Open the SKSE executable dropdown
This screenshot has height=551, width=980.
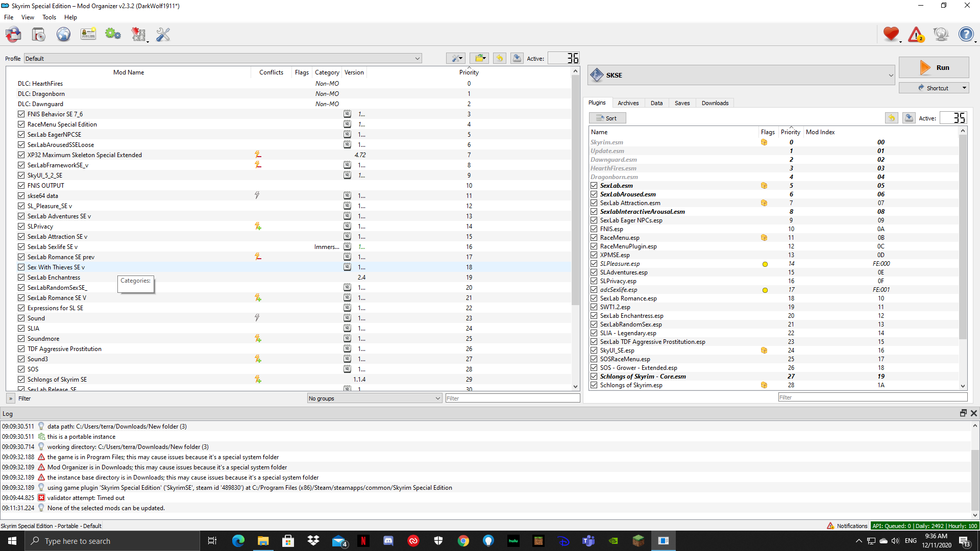[x=741, y=75]
